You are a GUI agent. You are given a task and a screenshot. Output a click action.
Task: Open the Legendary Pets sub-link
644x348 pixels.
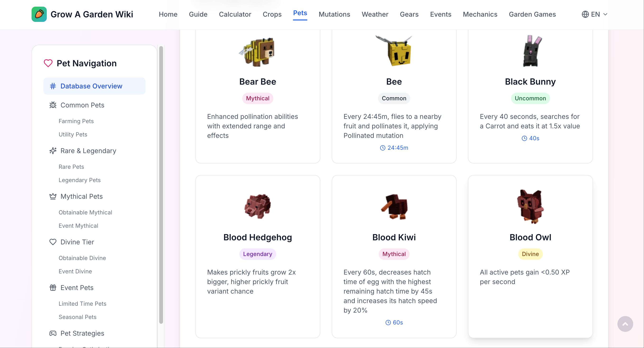point(79,180)
